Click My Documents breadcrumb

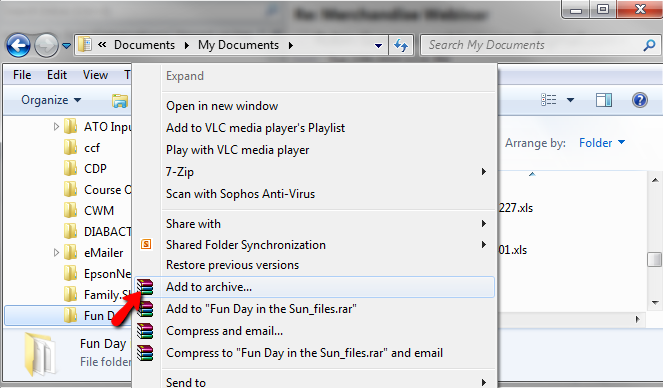point(238,45)
